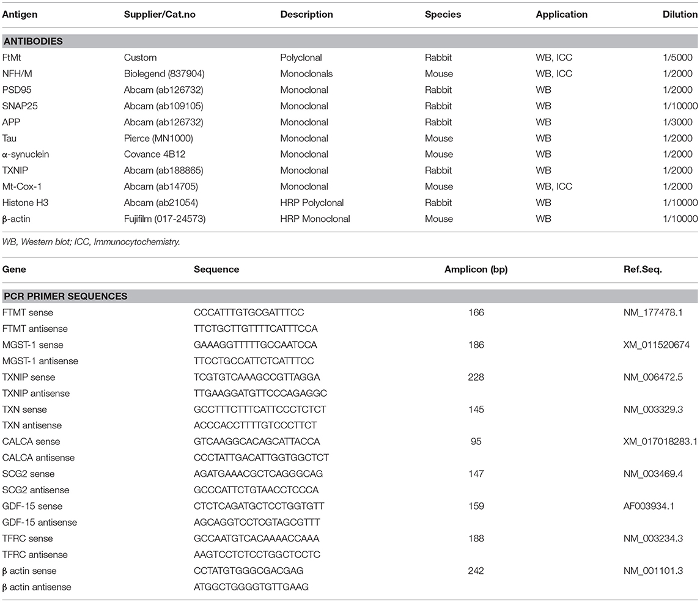Click amplicon size 188
Image resolution: width=700 pixels, height=602 pixels.
coord(476,538)
